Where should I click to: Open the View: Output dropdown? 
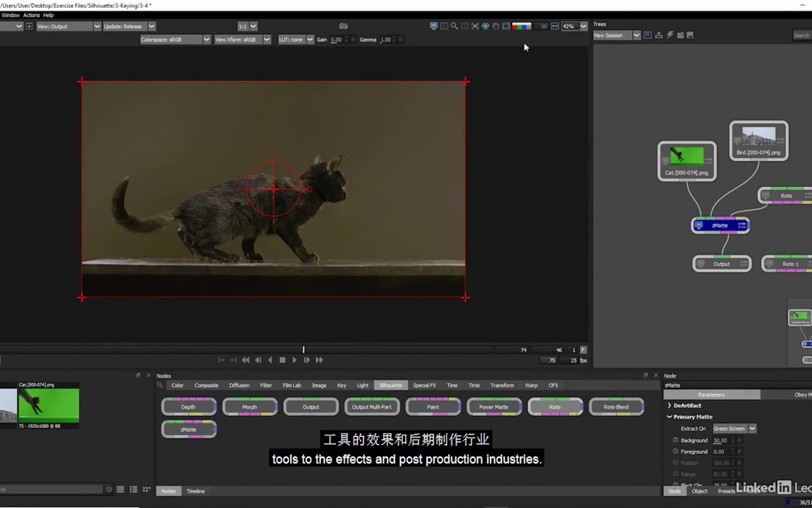pyautogui.click(x=69, y=26)
